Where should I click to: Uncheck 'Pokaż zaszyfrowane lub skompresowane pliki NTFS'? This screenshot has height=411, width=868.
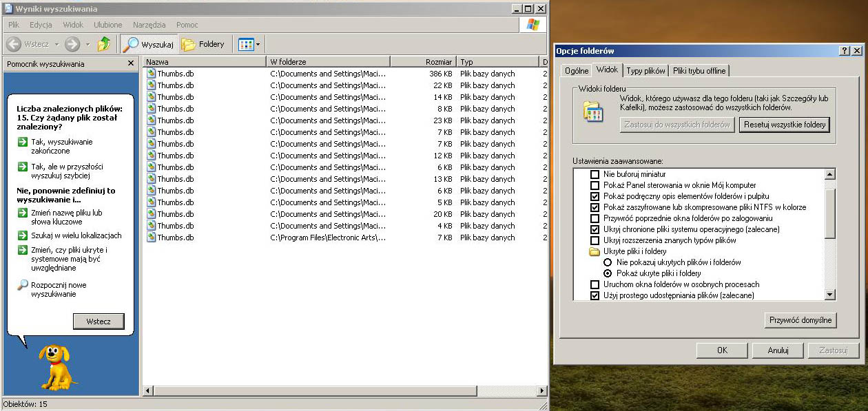[595, 207]
